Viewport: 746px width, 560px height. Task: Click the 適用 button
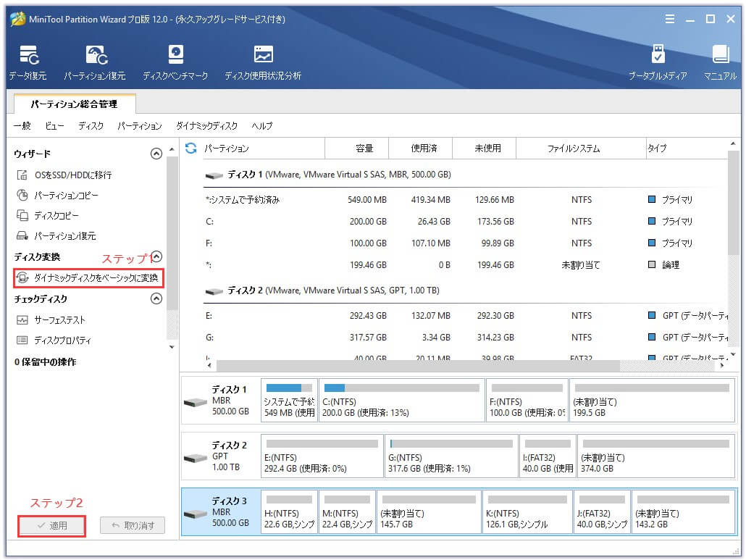pos(51,526)
